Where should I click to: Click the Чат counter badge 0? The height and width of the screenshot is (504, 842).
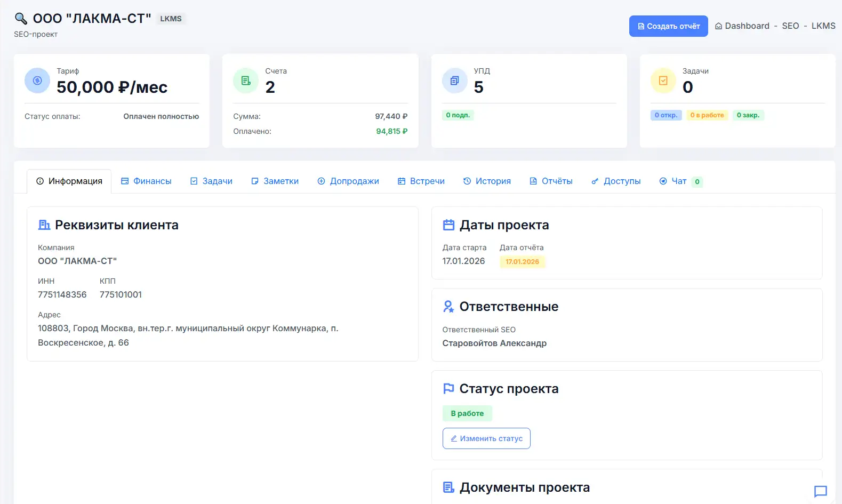coord(697,182)
